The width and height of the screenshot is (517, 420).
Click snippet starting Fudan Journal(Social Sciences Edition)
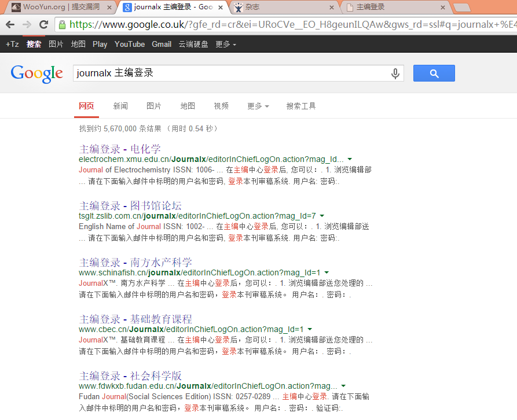[224, 402]
